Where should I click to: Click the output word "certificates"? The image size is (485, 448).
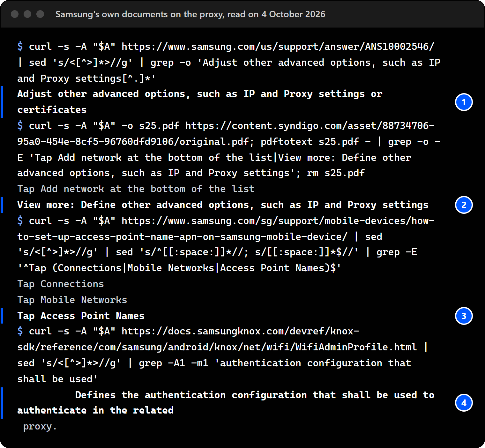coord(52,110)
